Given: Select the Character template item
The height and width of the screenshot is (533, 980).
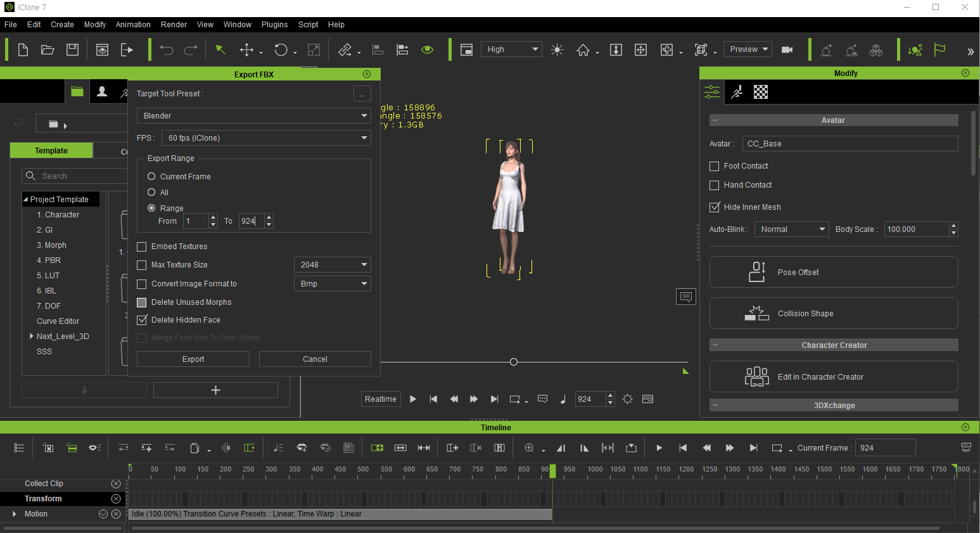Looking at the screenshot, I should pyautogui.click(x=58, y=215).
